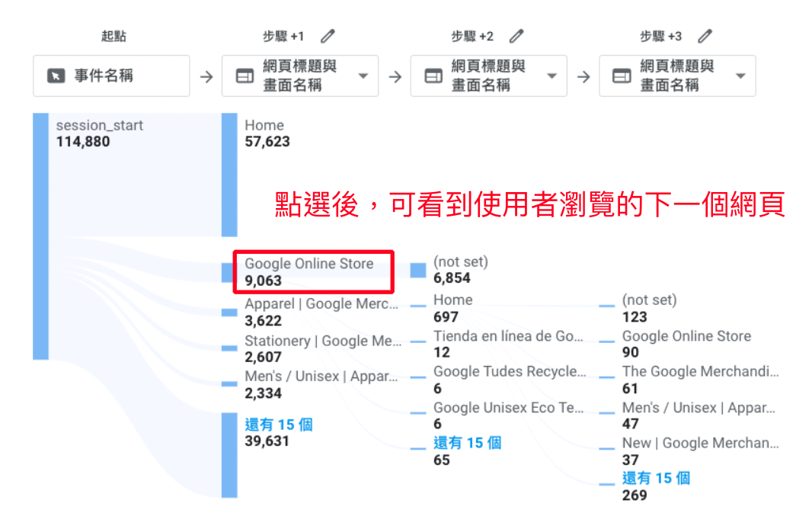This screenshot has height=526, width=812.
Task: Click the Home node with 697
Action: pos(453,308)
